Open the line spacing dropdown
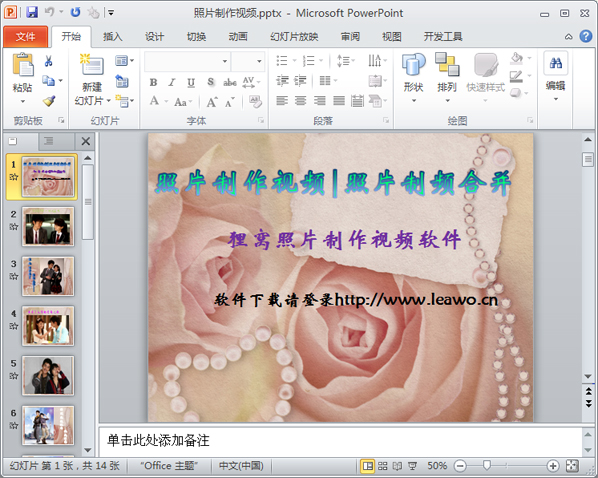Image resolution: width=598 pixels, height=478 pixels. click(x=346, y=61)
